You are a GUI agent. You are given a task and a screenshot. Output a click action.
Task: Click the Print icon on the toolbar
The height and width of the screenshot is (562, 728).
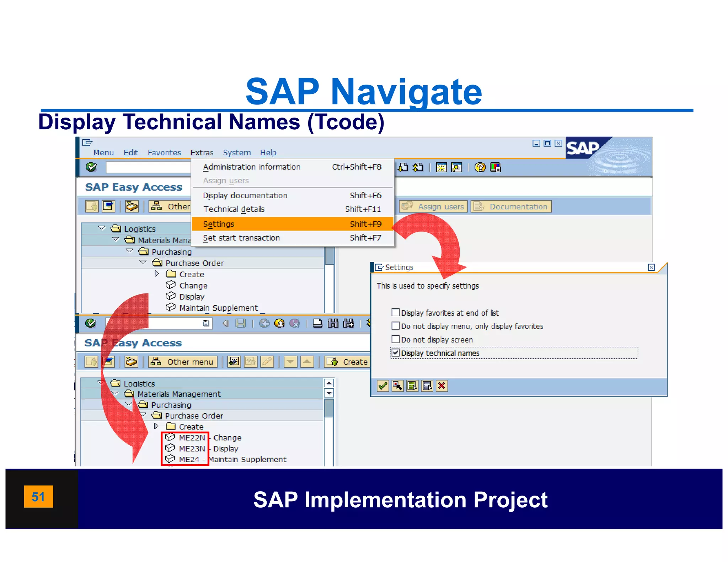tap(317, 324)
